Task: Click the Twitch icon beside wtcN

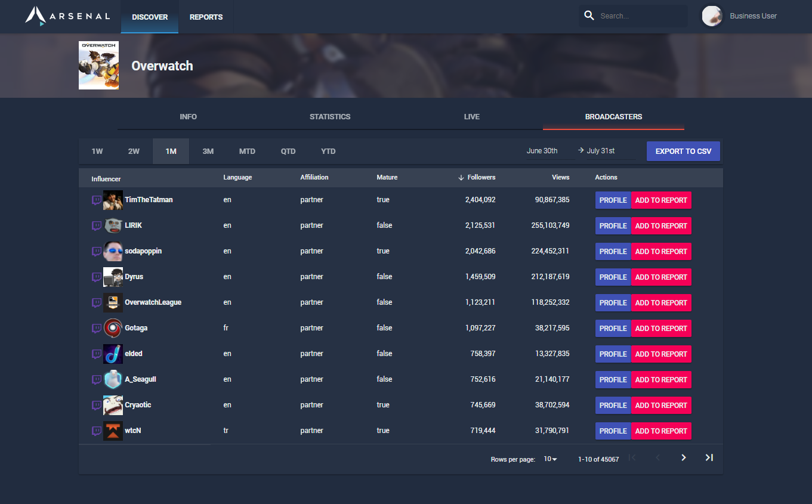Action: (x=96, y=431)
